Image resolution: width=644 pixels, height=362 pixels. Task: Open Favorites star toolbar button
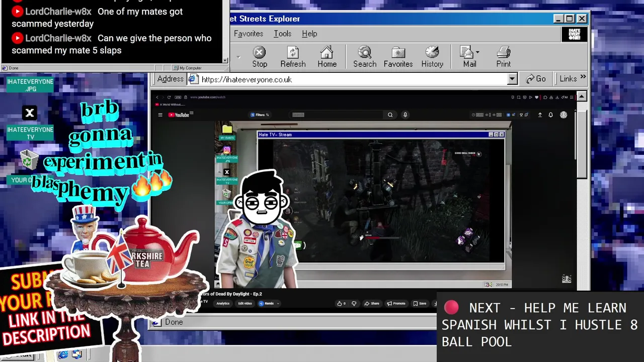[x=398, y=57]
